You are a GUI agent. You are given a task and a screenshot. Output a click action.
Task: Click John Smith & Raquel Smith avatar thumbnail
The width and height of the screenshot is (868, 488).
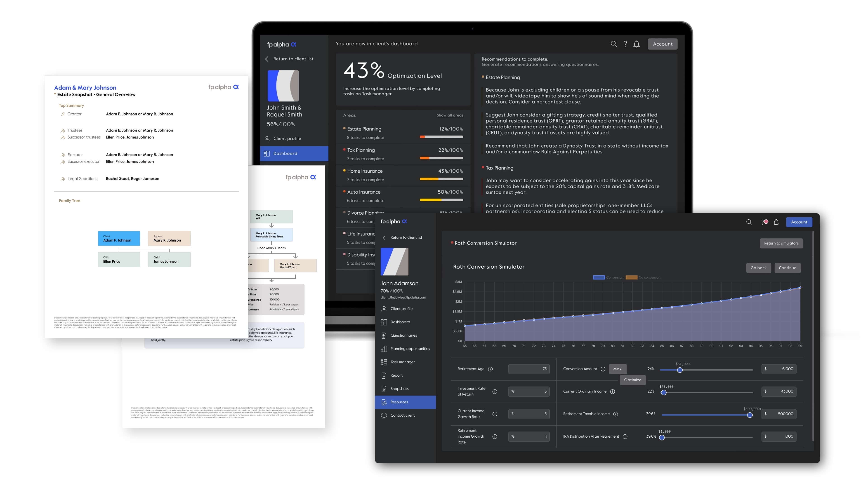(283, 86)
